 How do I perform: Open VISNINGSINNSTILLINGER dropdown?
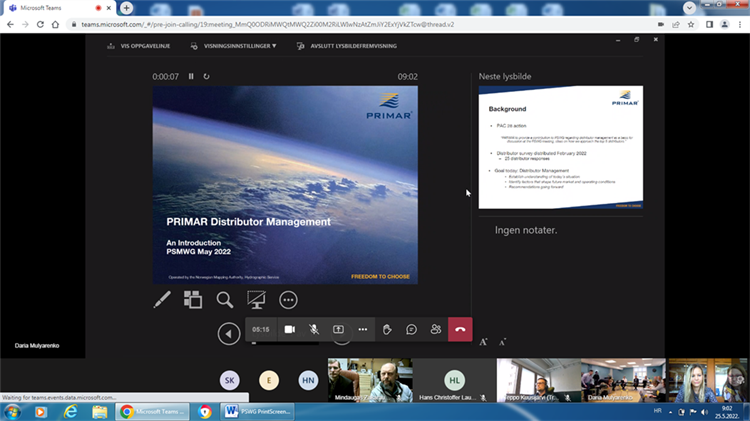click(233, 46)
